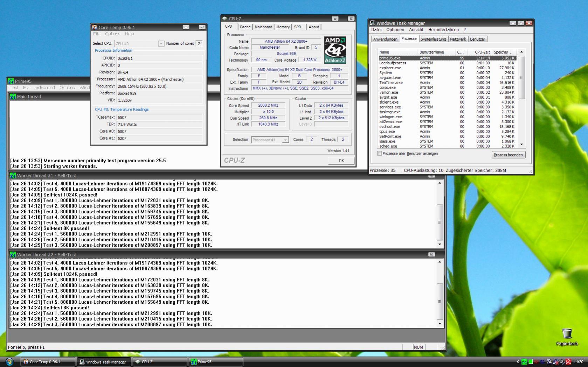The height and width of the screenshot is (367, 588).
Task: Open the Windows Start orb
Action: pos(9,361)
